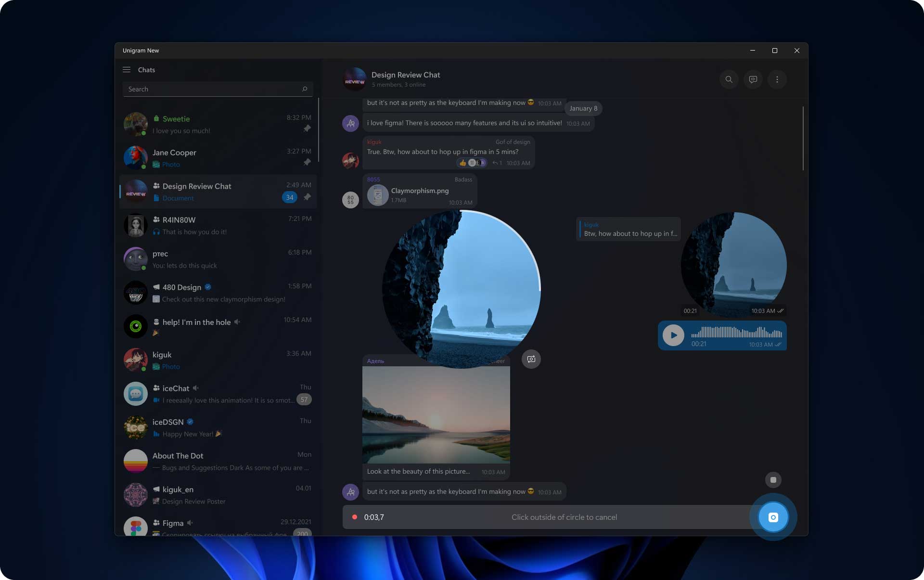Click the Design Review Chat header avatar
Screen dimensions: 924x580
(x=355, y=79)
